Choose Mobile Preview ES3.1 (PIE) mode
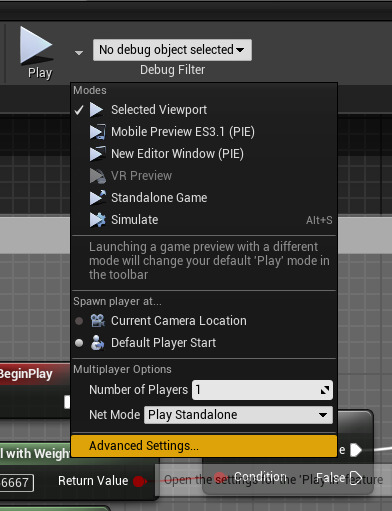 coord(204,132)
